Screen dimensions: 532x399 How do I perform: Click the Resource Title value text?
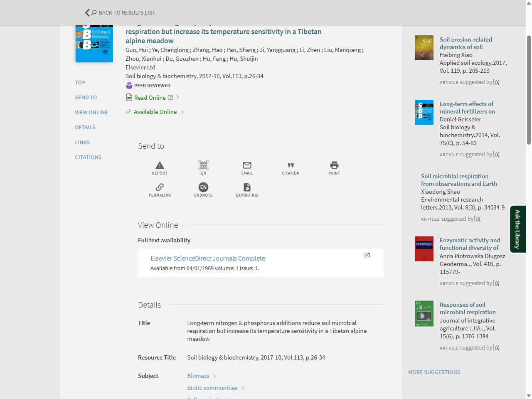point(256,357)
